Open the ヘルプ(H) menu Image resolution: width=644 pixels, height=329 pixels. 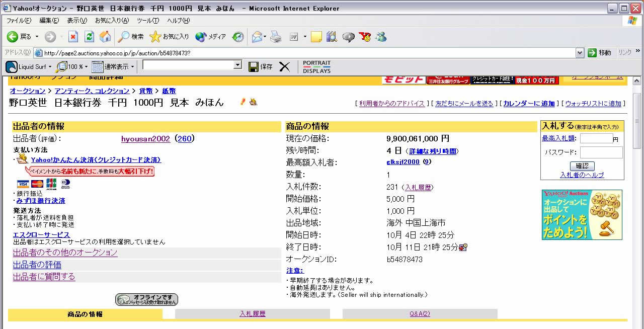[x=179, y=21]
